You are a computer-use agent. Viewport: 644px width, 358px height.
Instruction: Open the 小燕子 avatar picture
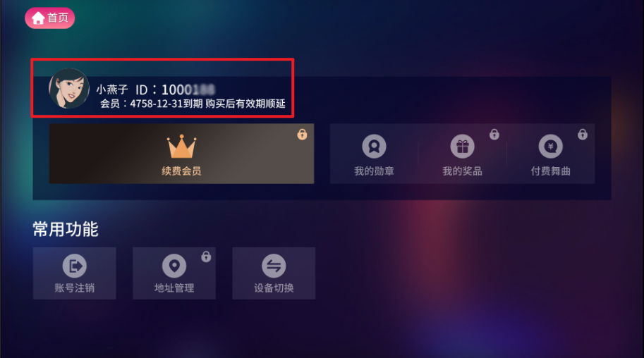68,88
